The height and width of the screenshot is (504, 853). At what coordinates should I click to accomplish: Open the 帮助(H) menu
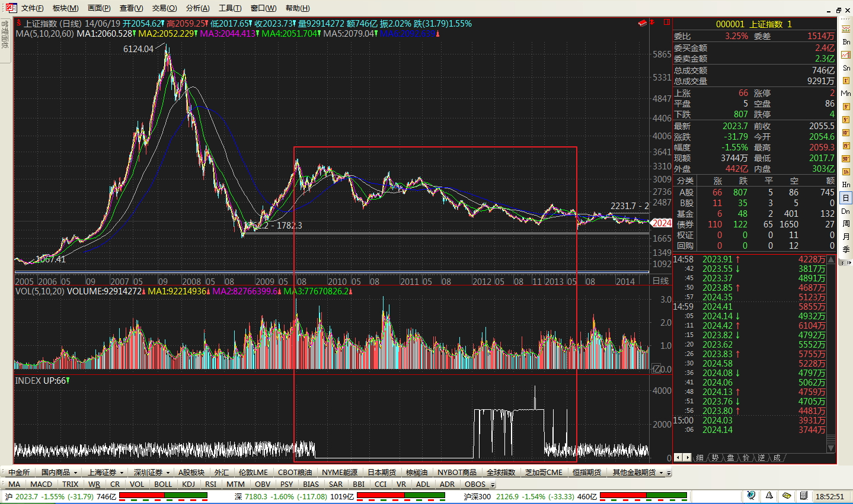click(298, 8)
